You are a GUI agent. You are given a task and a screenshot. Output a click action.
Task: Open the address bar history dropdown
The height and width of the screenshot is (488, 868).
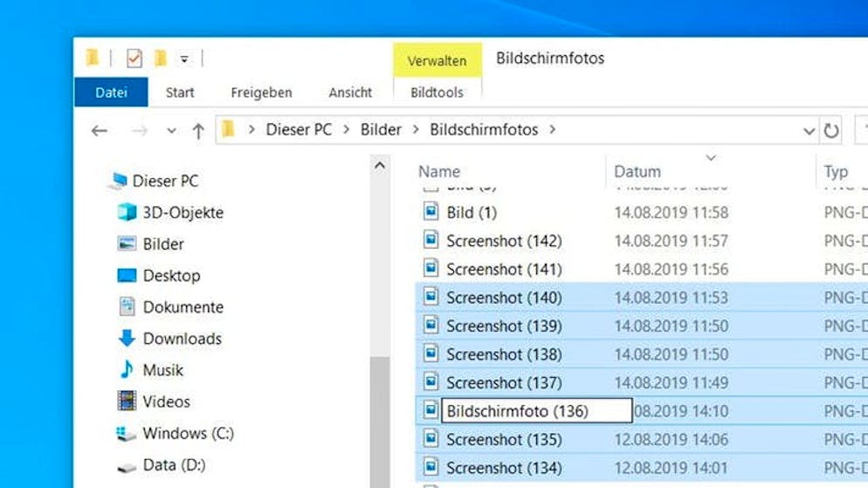809,131
